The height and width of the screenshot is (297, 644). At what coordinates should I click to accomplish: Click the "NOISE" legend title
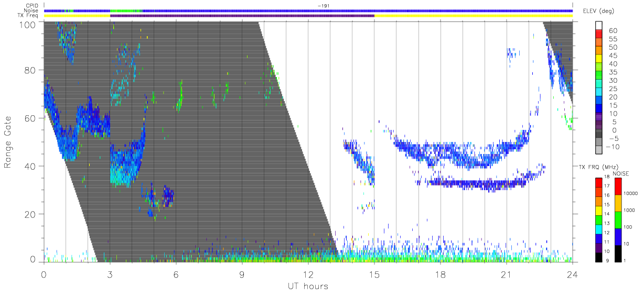pos(621,173)
